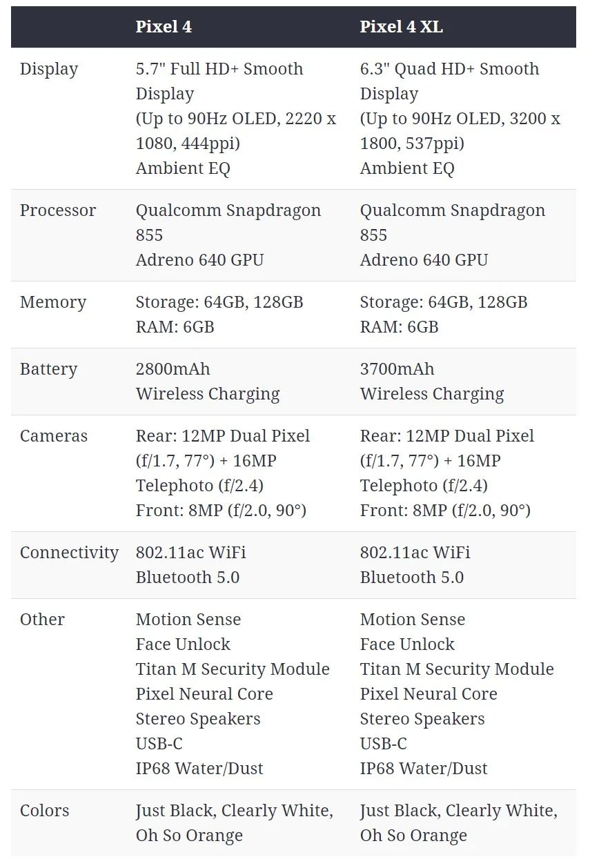The height and width of the screenshot is (868, 590).
Task: Click the Memory row label
Action: coord(53,302)
